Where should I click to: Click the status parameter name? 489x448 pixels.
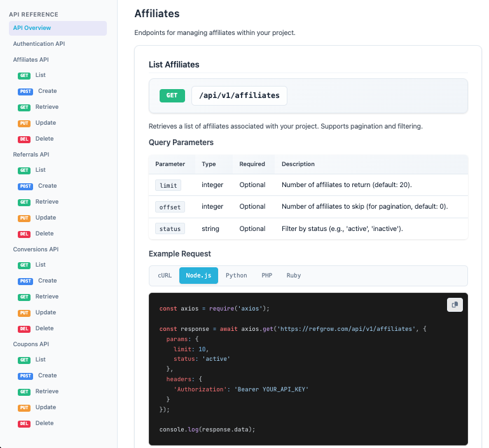170,229
